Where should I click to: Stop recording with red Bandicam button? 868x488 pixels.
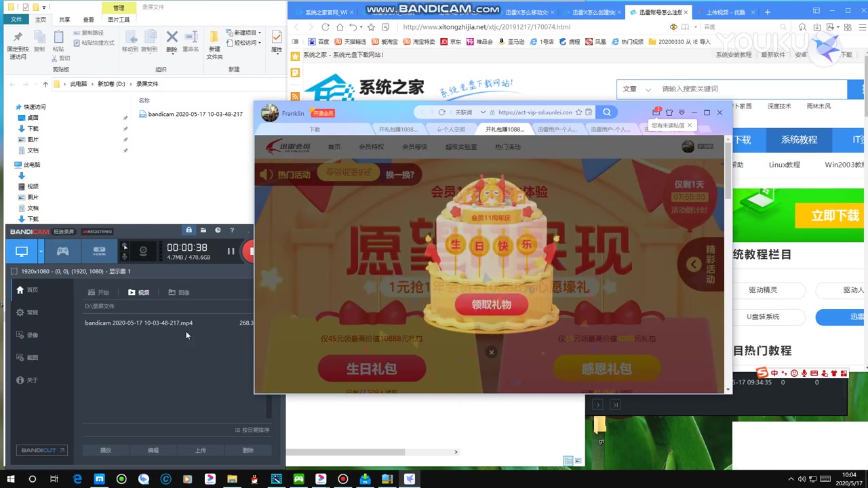tap(249, 251)
